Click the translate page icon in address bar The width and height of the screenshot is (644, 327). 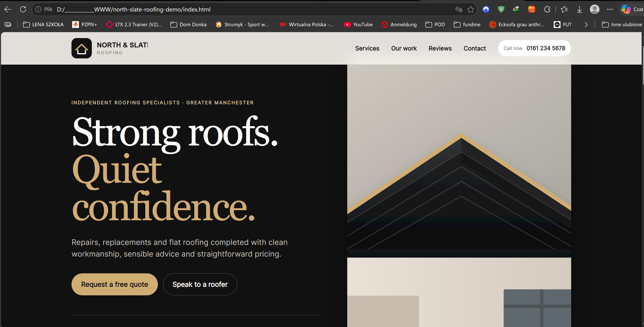tap(459, 9)
